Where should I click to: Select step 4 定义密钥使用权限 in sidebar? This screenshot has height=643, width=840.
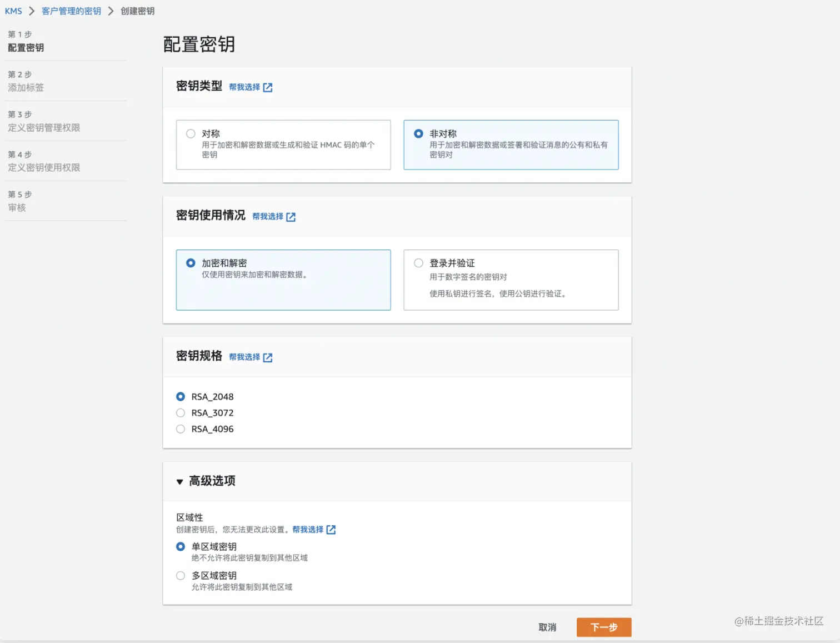(44, 168)
